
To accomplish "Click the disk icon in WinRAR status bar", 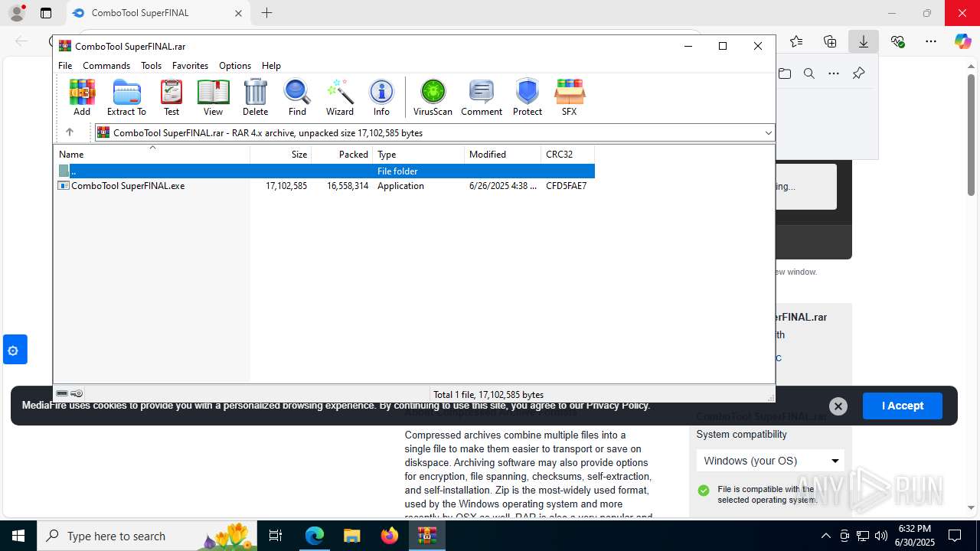I will pyautogui.click(x=62, y=393).
